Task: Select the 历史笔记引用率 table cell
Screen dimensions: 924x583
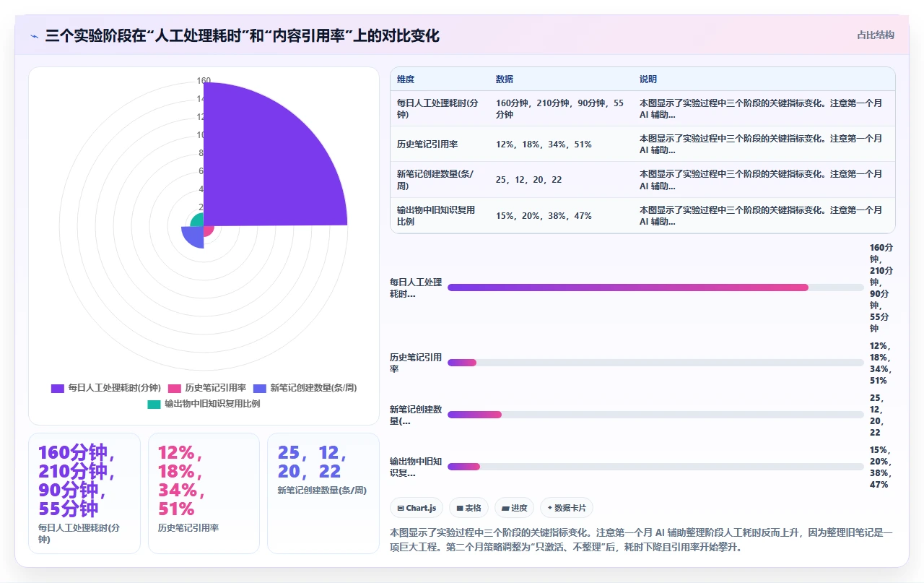Action: point(440,144)
